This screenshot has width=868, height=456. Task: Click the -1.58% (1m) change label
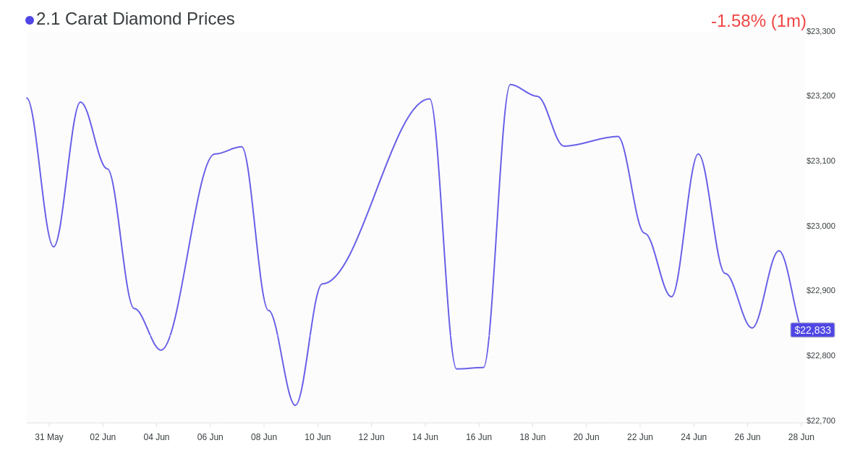click(759, 21)
